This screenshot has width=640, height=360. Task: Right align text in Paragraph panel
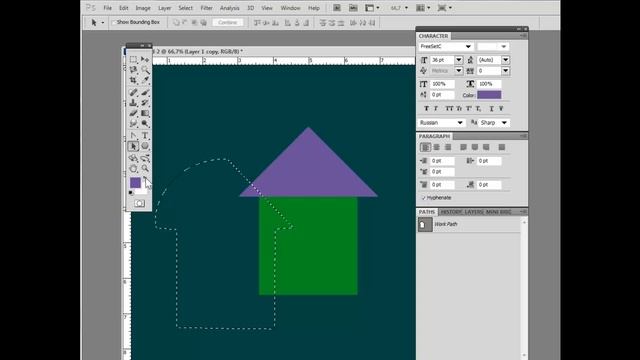tap(448, 147)
